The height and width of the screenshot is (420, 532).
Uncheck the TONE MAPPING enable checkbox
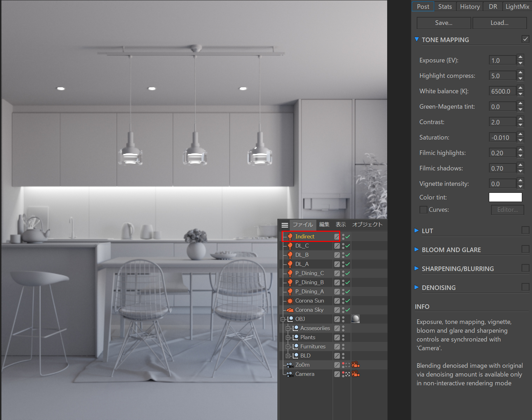coord(525,39)
